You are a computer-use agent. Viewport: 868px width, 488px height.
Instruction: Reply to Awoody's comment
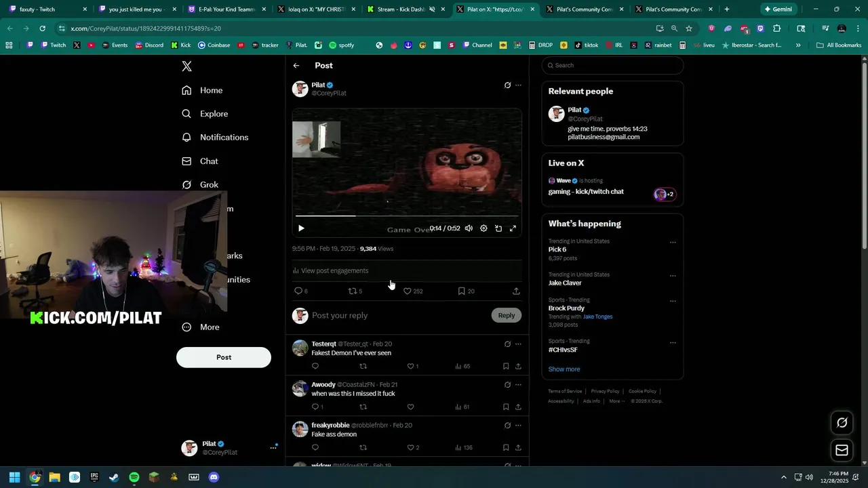pyautogui.click(x=317, y=407)
